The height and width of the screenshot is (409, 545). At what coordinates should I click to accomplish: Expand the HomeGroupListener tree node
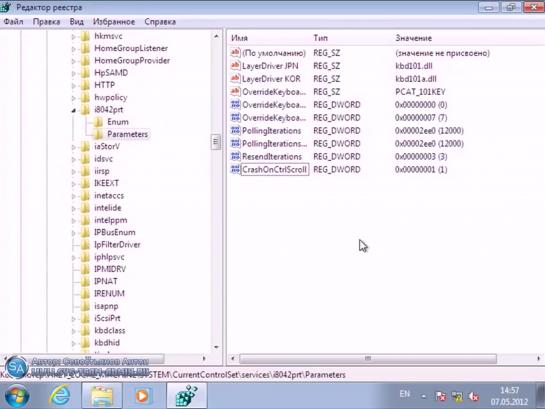[x=73, y=49]
